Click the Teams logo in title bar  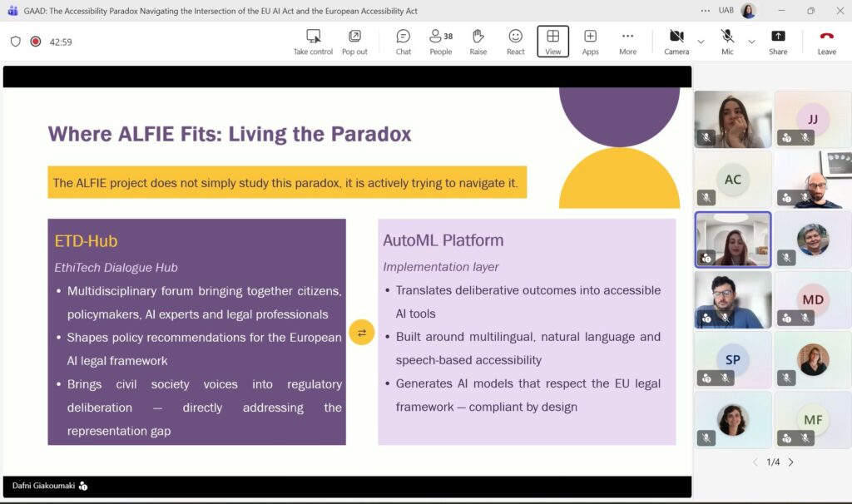pyautogui.click(x=12, y=10)
